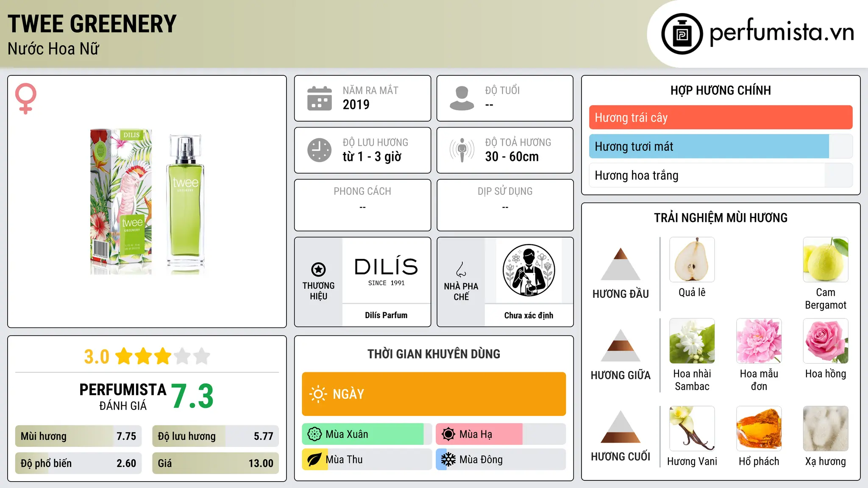
Task: Click the flower icon for Mùa Xuân
Action: coord(314,434)
